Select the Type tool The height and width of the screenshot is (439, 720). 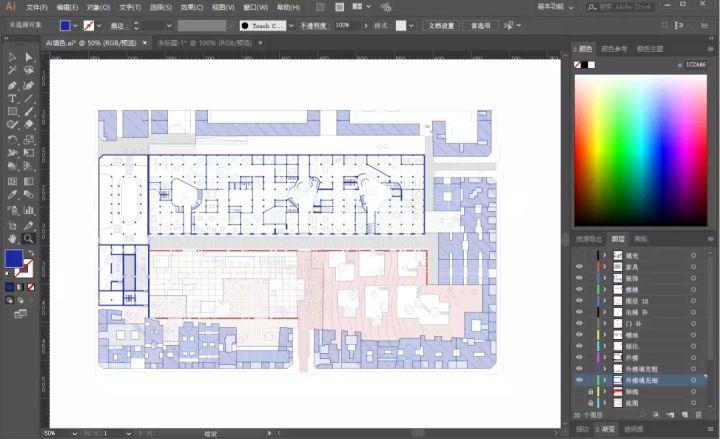12,98
